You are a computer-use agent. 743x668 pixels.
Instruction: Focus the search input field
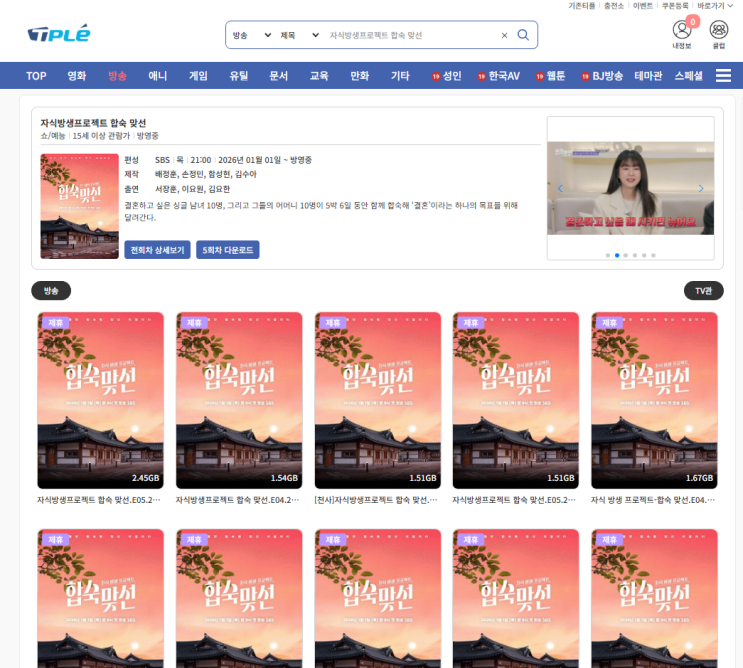pos(412,35)
